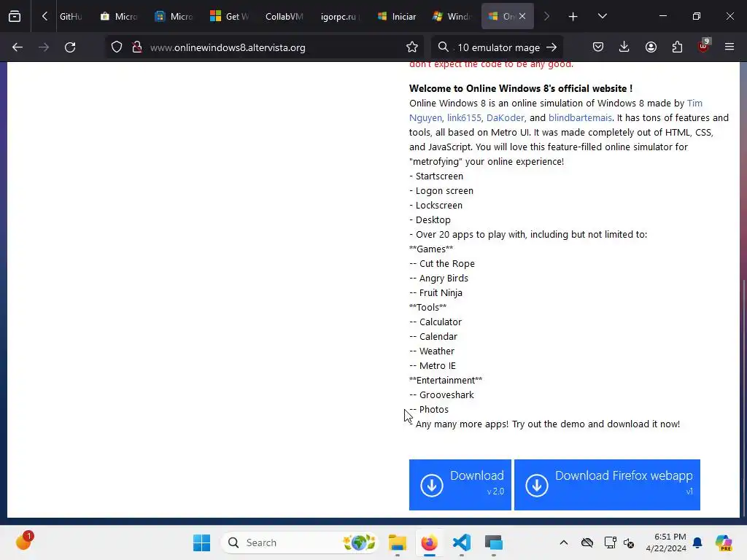Show hidden system tray icons
Screen dimensions: 747x560
[x=564, y=542]
